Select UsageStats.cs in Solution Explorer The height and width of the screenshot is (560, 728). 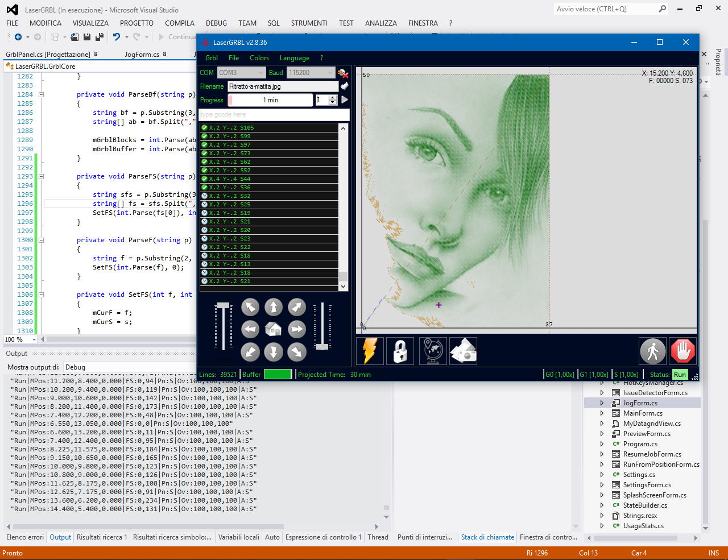click(x=643, y=526)
